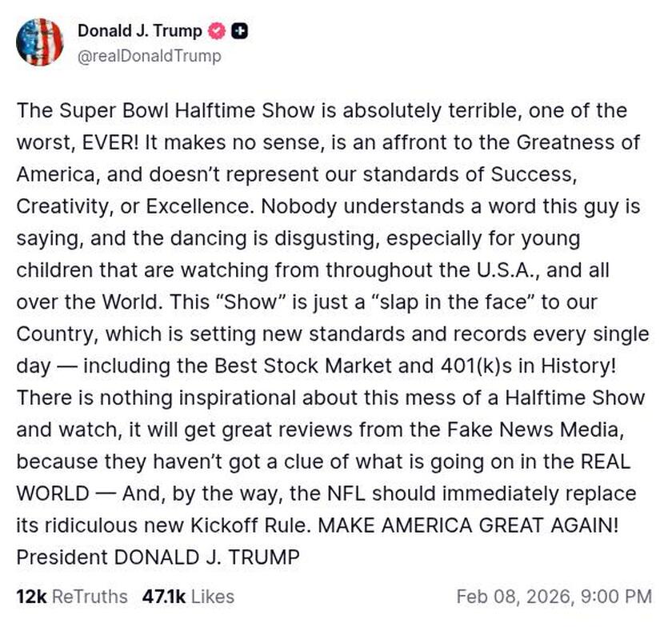Click the flag-painted avatar image
Screen dimensions: 672x635
coord(42,42)
